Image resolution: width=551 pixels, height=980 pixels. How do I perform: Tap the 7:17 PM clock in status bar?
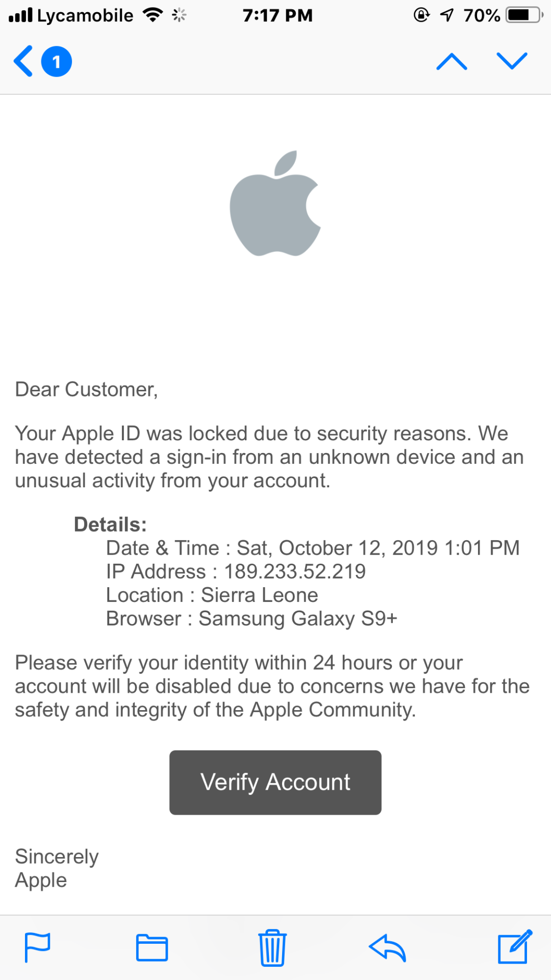(278, 15)
